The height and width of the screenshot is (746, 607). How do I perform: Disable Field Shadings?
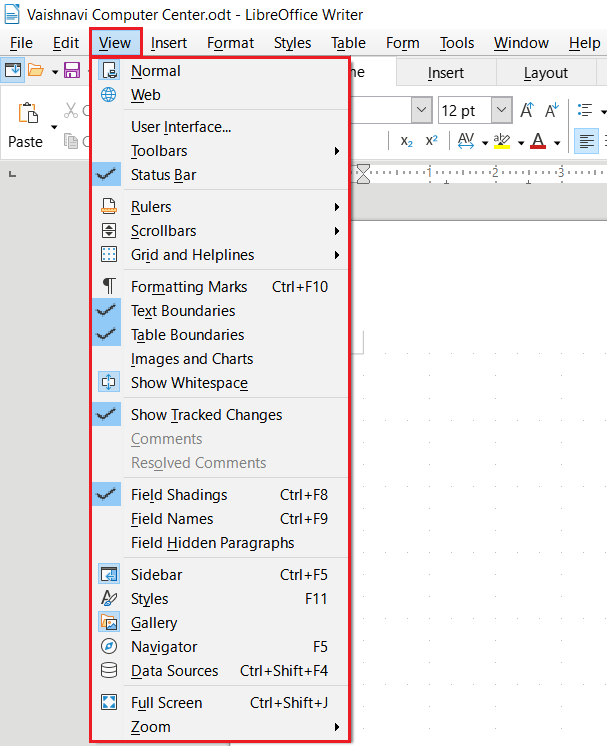coord(220,494)
